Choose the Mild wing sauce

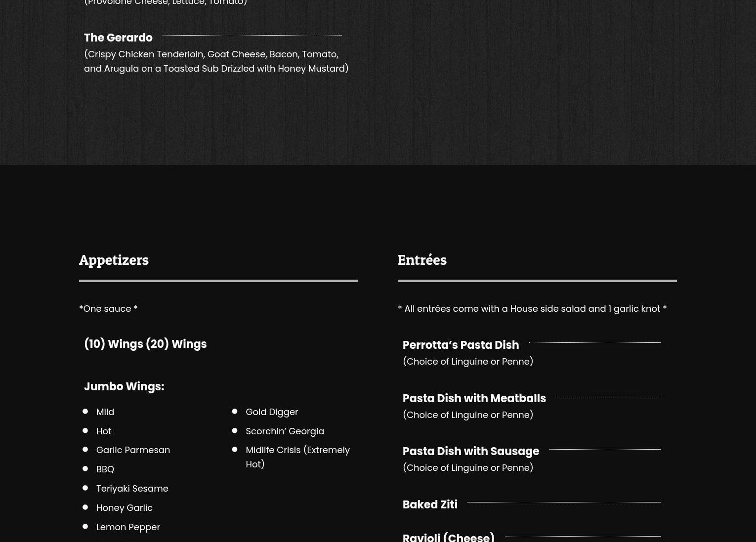pyautogui.click(x=105, y=412)
